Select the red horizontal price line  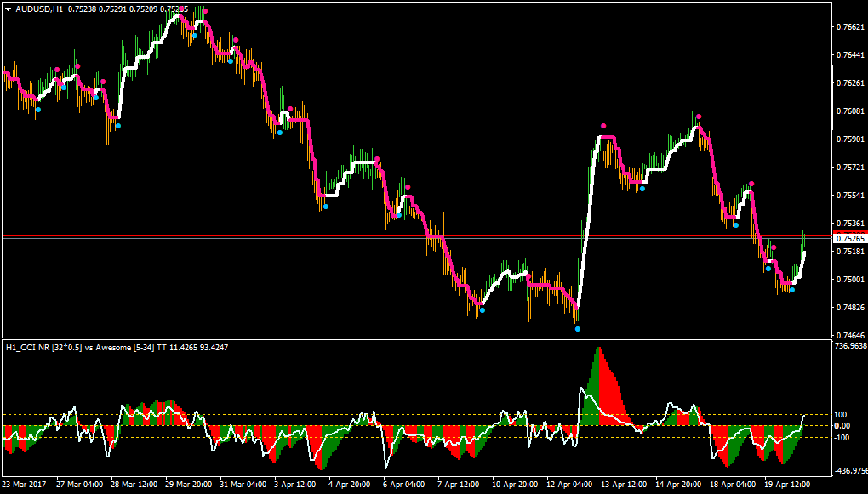[x=417, y=236]
